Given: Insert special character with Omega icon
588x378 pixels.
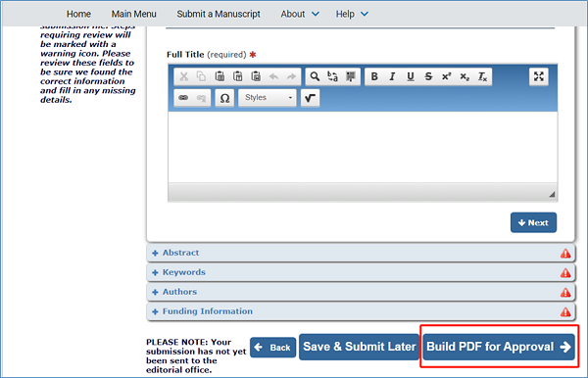Looking at the screenshot, I should pos(224,98).
